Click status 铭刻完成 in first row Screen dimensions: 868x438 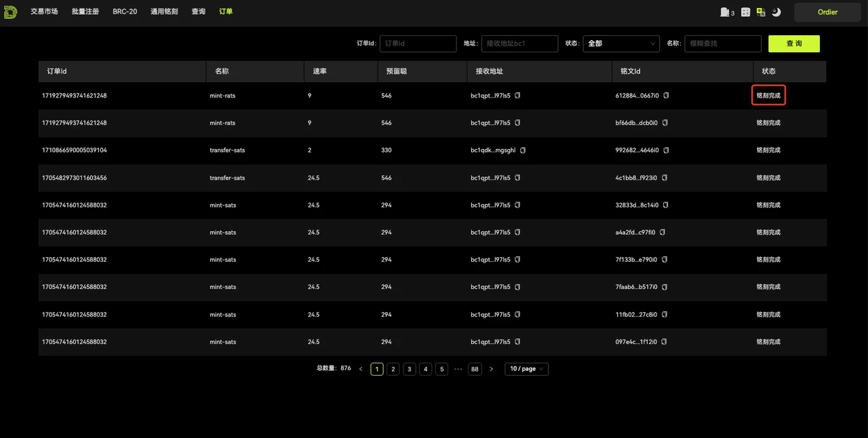point(768,96)
